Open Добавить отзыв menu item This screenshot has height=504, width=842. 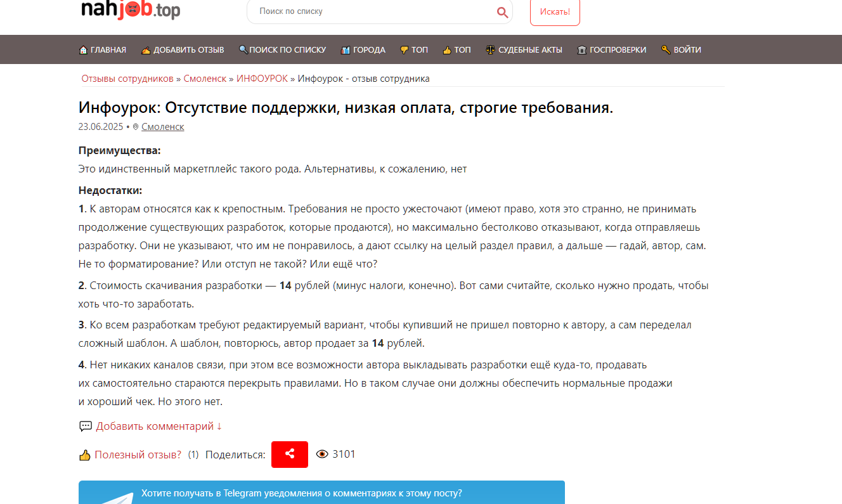click(183, 50)
